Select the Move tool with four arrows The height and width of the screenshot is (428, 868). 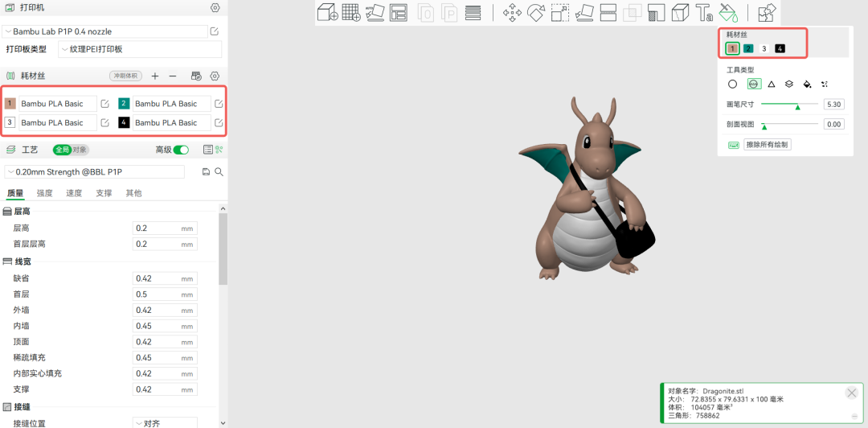pyautogui.click(x=513, y=12)
